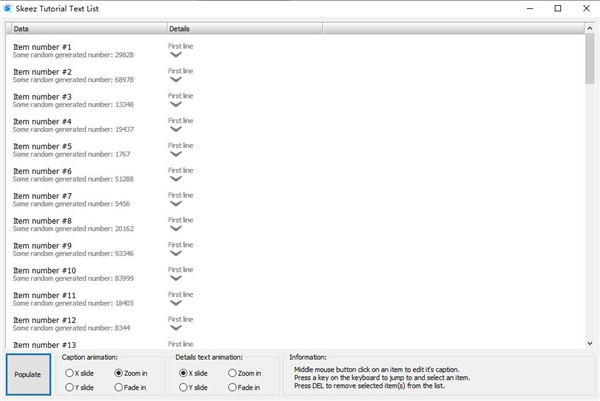Enable details text Zoom in radio
Screen dimensions: 600x401
tap(233, 373)
